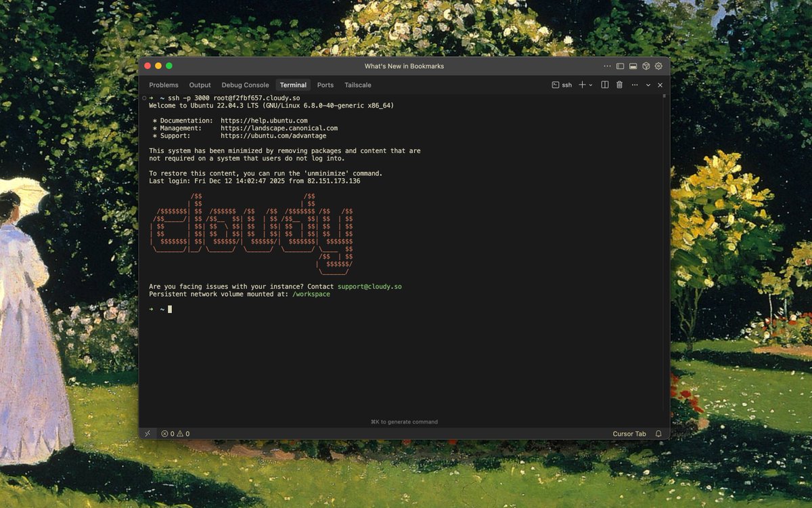Open the Debug Console tab
812x508 pixels.
point(245,85)
